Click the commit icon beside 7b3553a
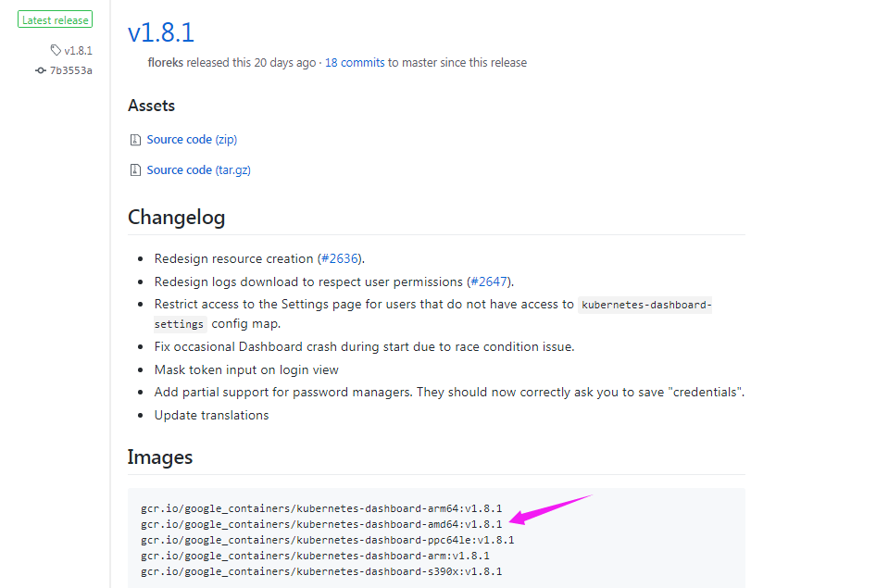Screen dimensions: 876x588 click(40, 70)
